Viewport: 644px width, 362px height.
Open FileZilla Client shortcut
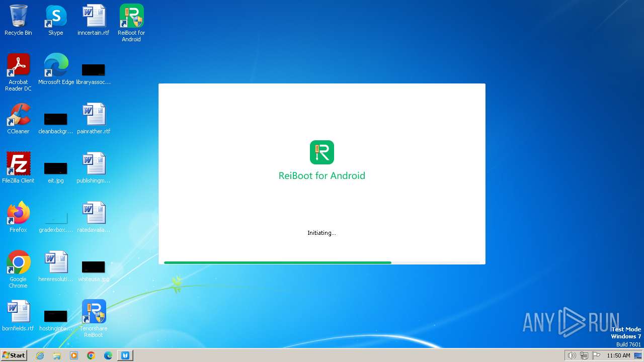tap(18, 168)
